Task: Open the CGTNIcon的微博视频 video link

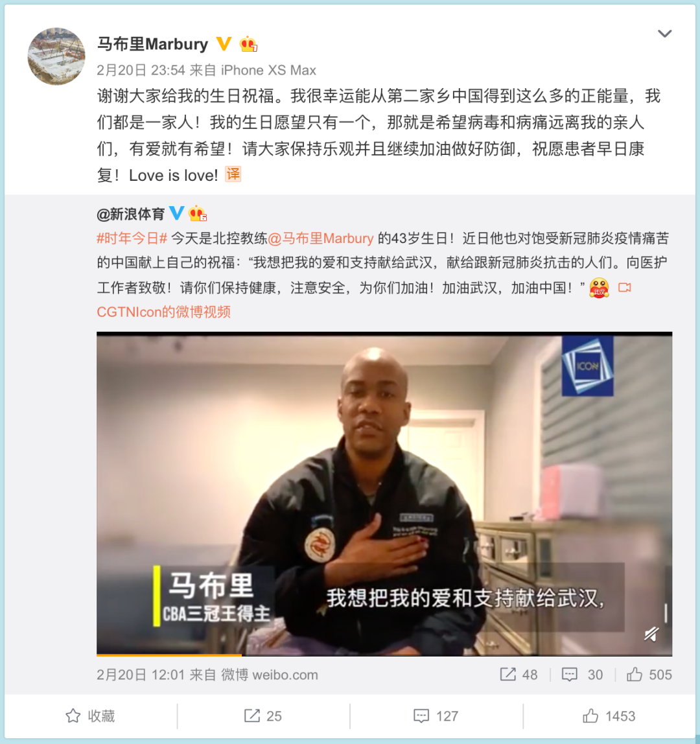Action: click(164, 312)
